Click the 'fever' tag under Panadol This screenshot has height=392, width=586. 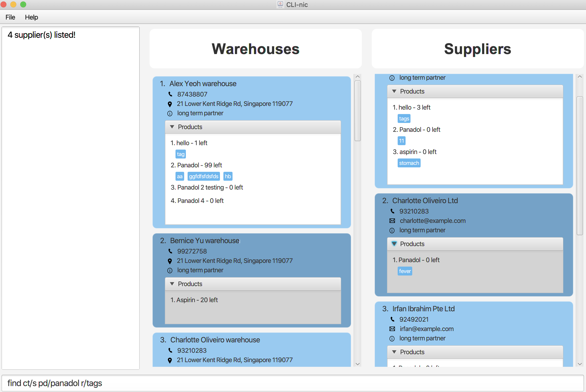pos(405,271)
